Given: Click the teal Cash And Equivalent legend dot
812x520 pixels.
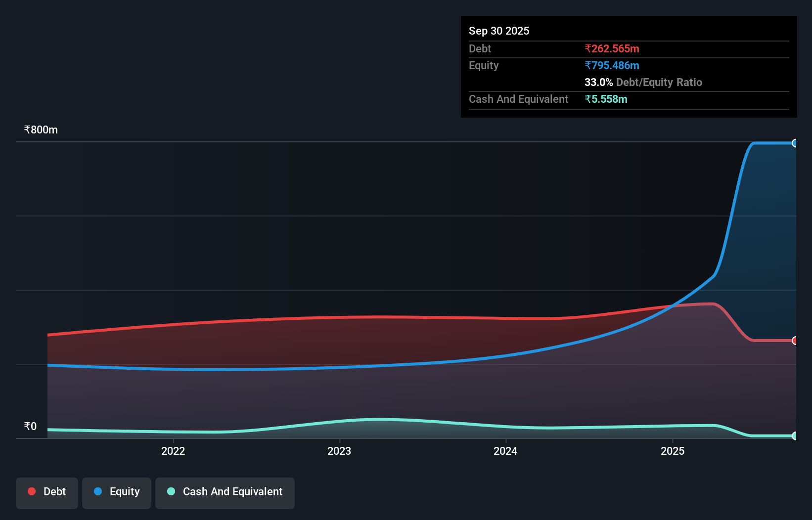Looking at the screenshot, I should tap(171, 491).
